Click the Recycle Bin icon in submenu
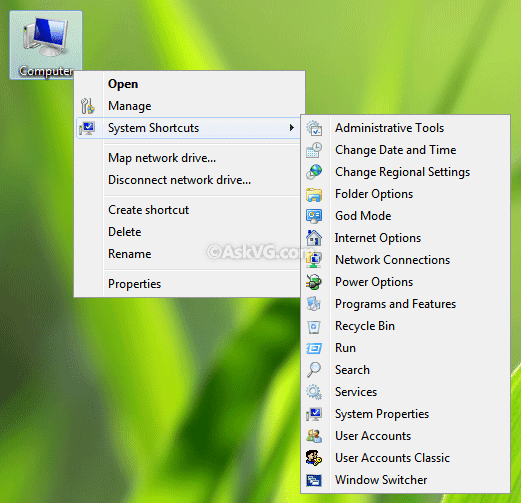The image size is (521, 503). (x=314, y=326)
